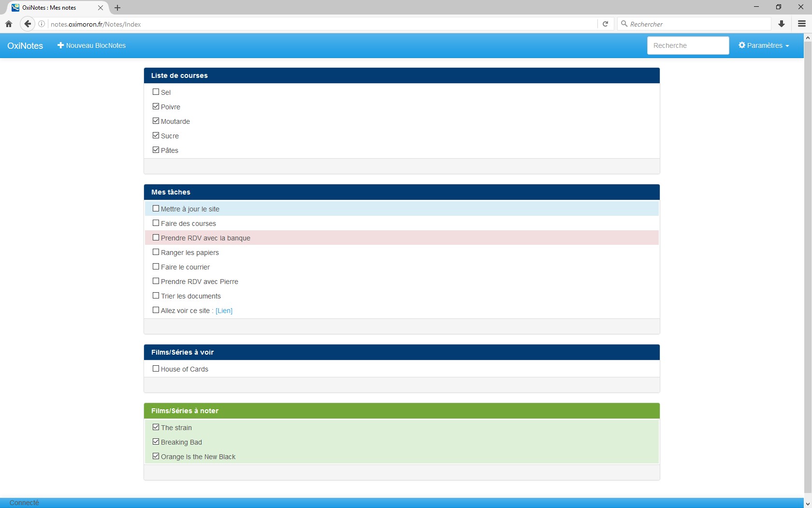Image resolution: width=812 pixels, height=508 pixels.
Task: Click the Nouveau BlocNotes button
Action: point(91,45)
